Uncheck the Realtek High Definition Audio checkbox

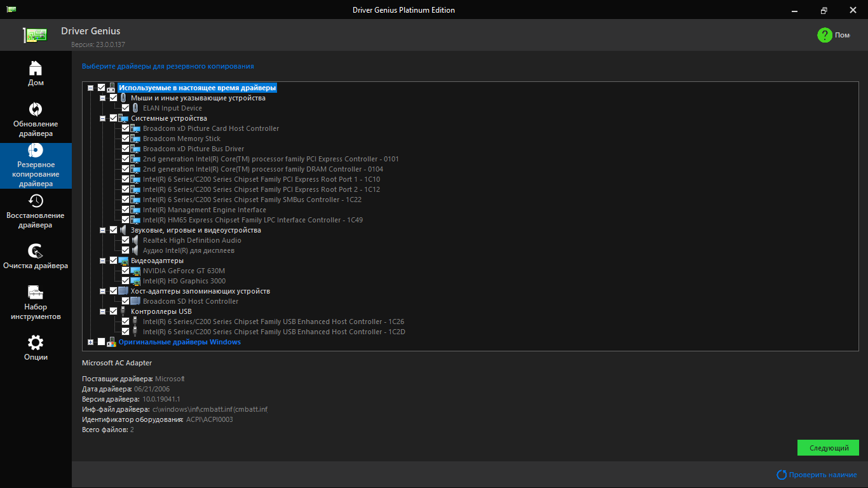125,240
